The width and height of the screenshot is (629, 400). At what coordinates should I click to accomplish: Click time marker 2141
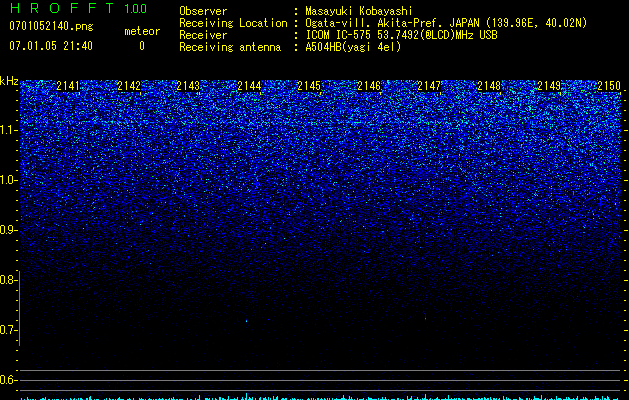pos(68,85)
